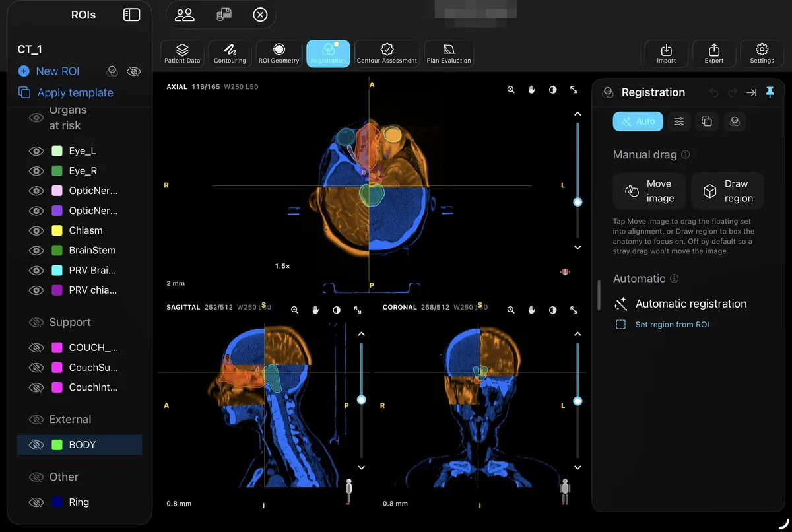Click the Move image button
The height and width of the screenshot is (532, 792).
click(649, 191)
